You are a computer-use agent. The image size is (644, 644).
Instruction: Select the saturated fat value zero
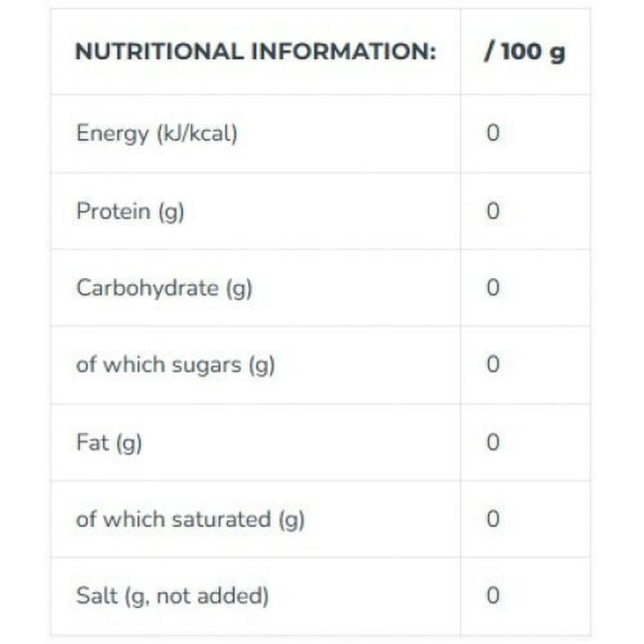[493, 518]
